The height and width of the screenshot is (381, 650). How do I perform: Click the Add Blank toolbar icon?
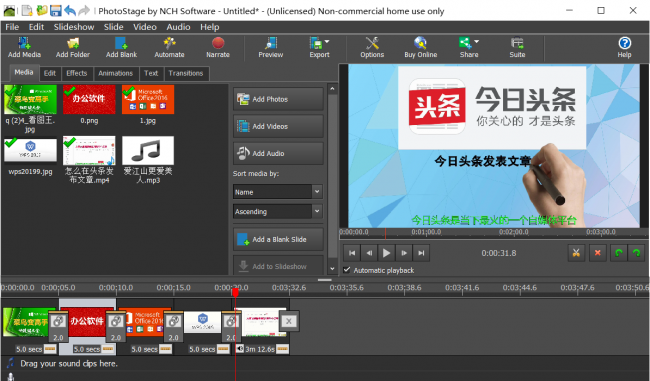[121, 47]
